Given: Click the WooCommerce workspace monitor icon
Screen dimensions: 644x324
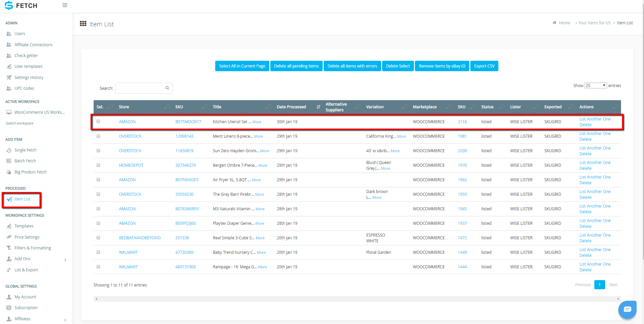Looking at the screenshot, I should [x=9, y=112].
